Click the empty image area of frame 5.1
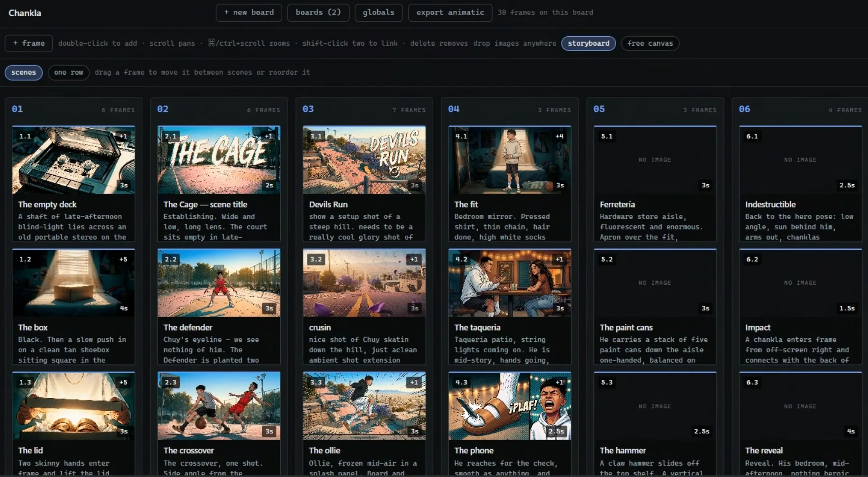 coord(655,160)
